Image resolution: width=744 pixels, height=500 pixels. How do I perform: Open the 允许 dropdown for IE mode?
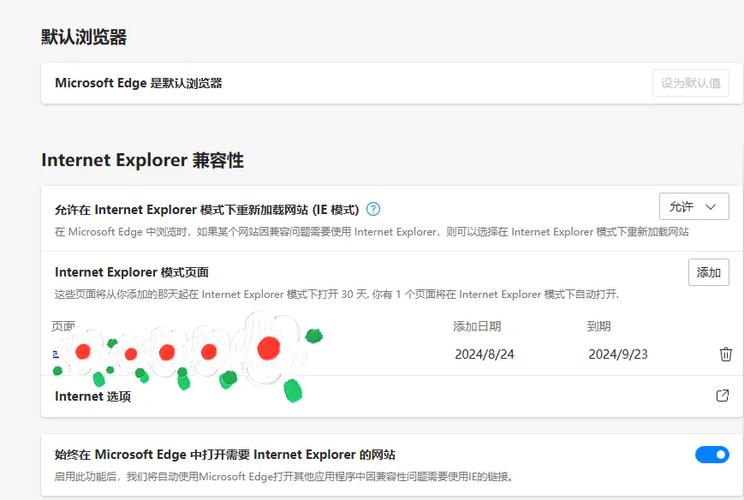click(x=694, y=206)
